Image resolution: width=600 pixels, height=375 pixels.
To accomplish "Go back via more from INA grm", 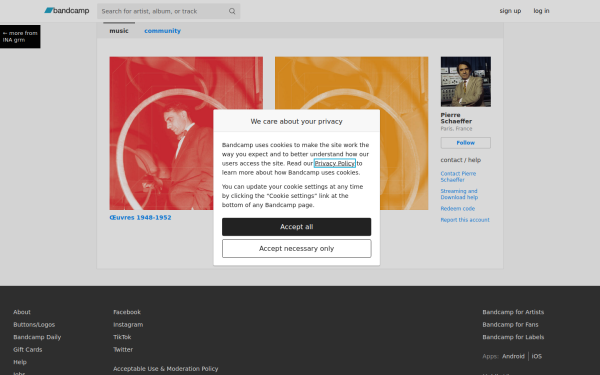I will [x=20, y=36].
